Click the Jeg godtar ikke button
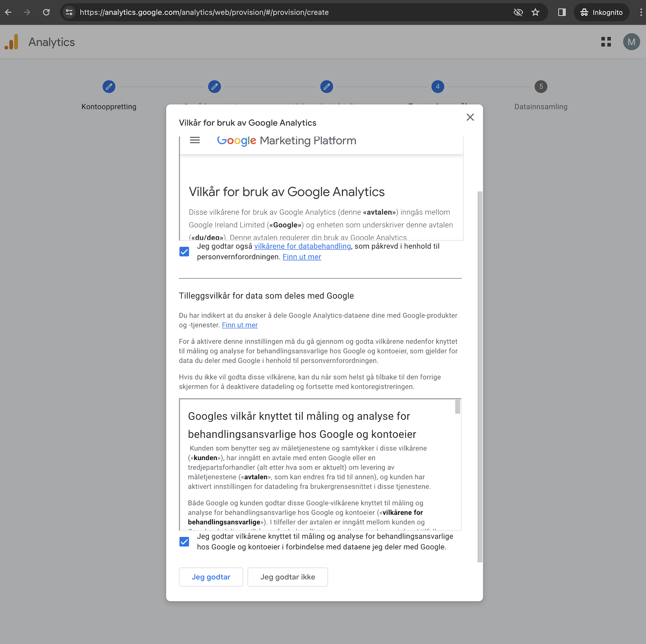Viewport: 646px width, 644px height. point(288,577)
